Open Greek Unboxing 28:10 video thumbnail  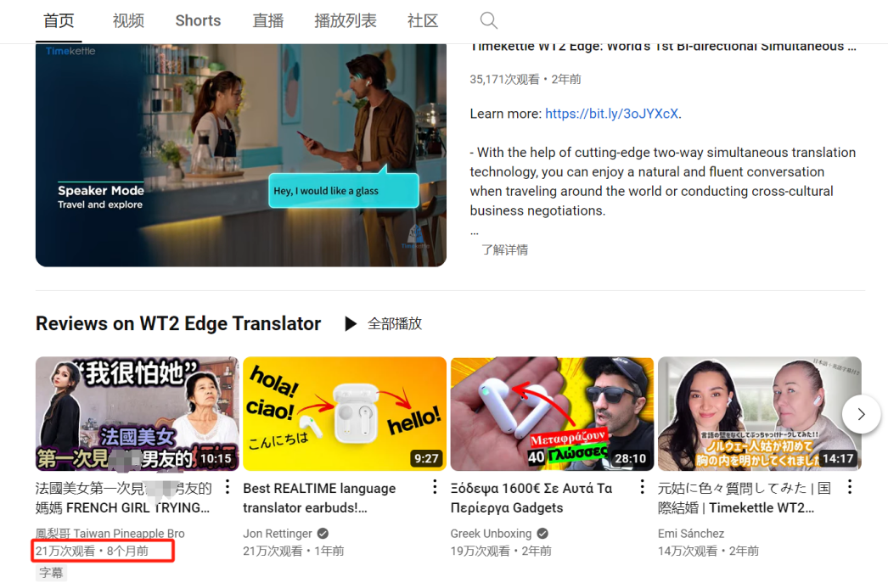(552, 414)
